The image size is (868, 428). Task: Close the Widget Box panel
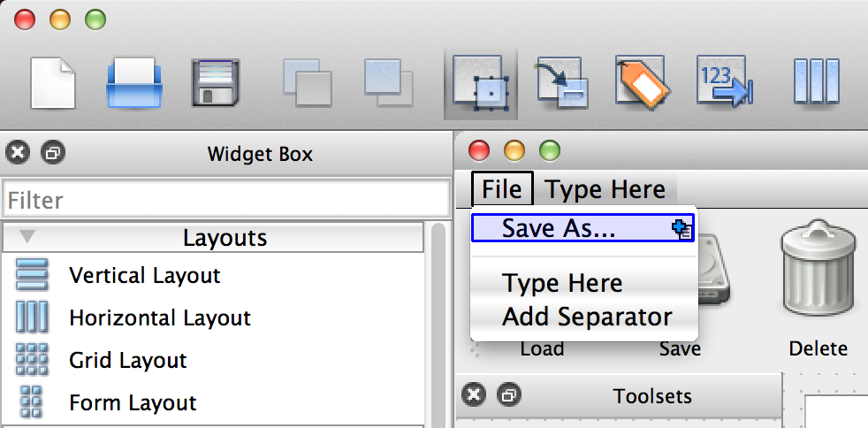18,153
